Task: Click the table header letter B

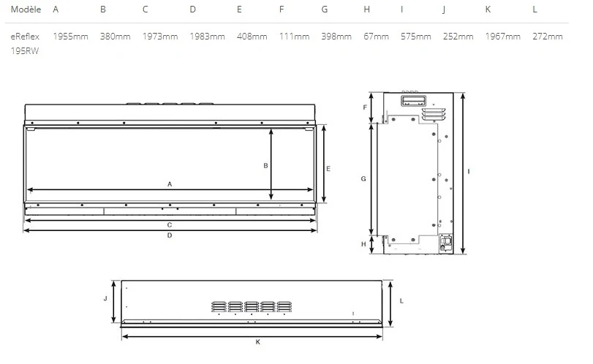Action: tap(103, 10)
